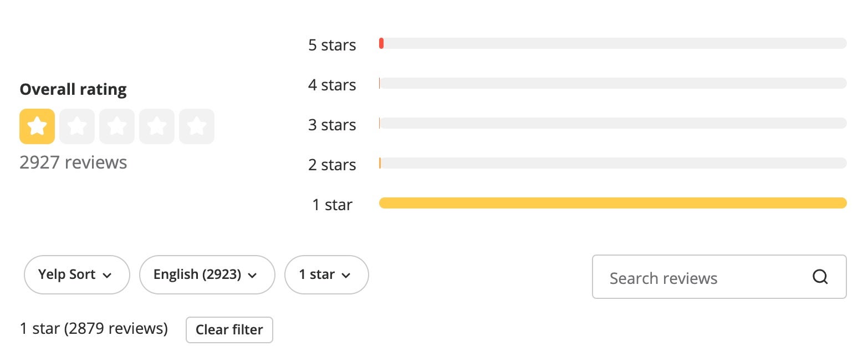
Task: Open the Yelp Sort dropdown
Action: 76,274
